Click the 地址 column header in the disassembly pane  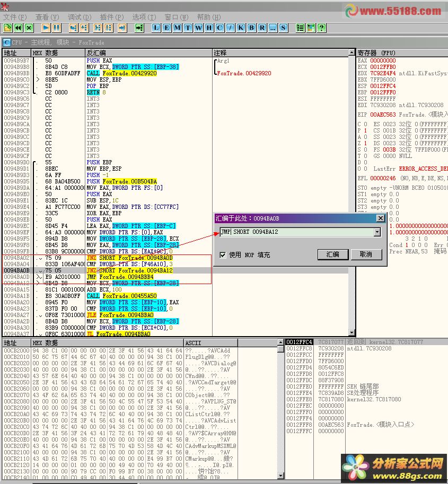tap(16, 53)
